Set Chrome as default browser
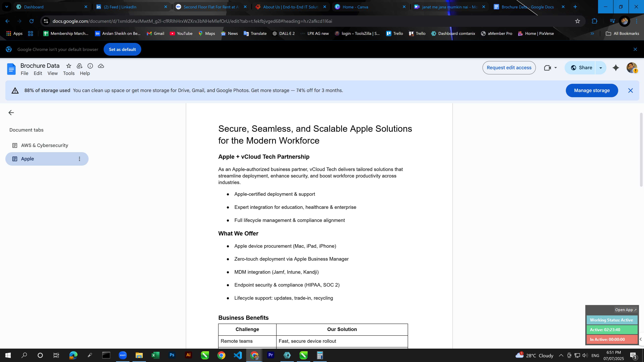644x362 pixels. coord(122,49)
